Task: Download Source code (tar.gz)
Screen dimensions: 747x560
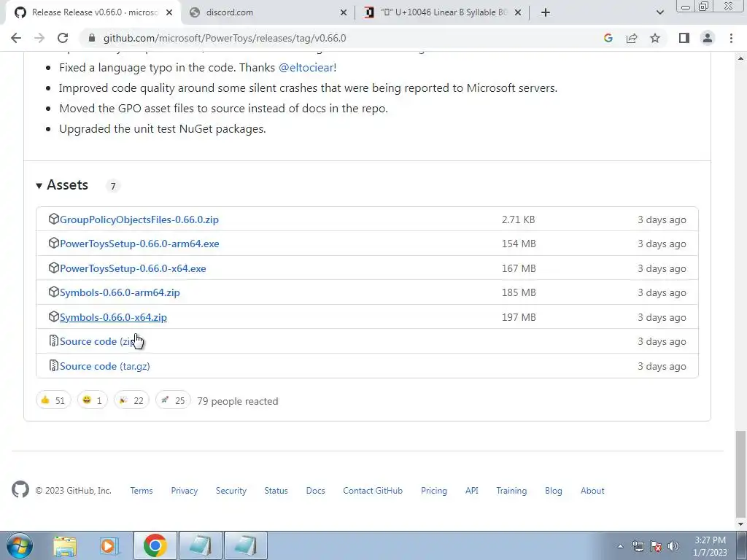Action: [105, 366]
